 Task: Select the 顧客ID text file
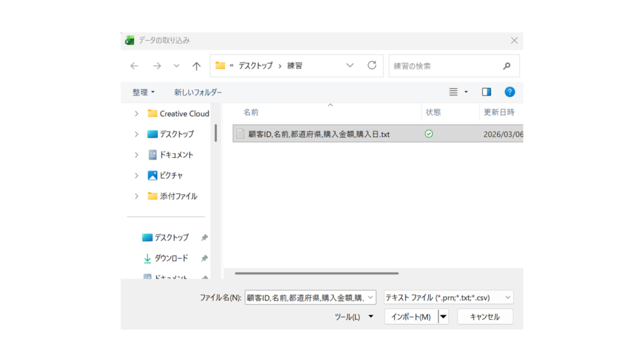point(319,134)
